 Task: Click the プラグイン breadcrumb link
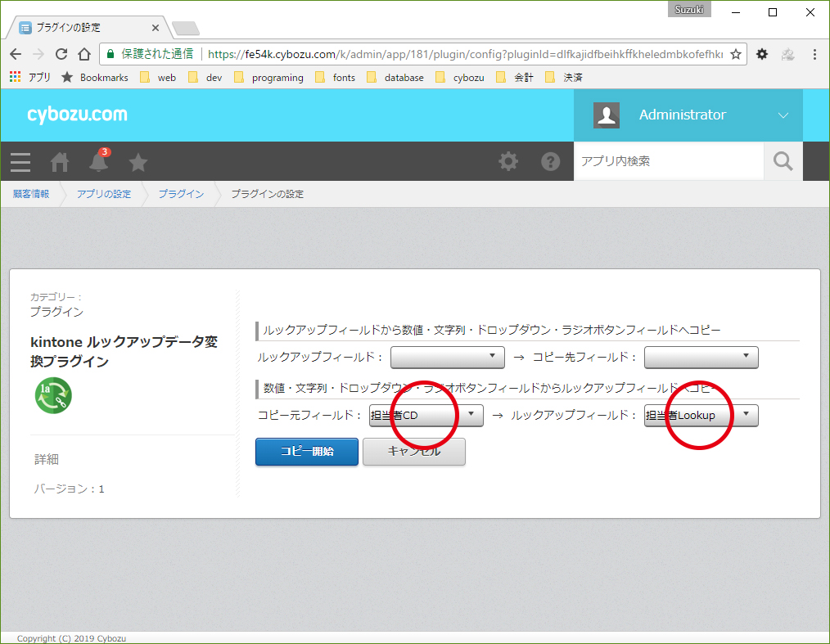pos(181,194)
